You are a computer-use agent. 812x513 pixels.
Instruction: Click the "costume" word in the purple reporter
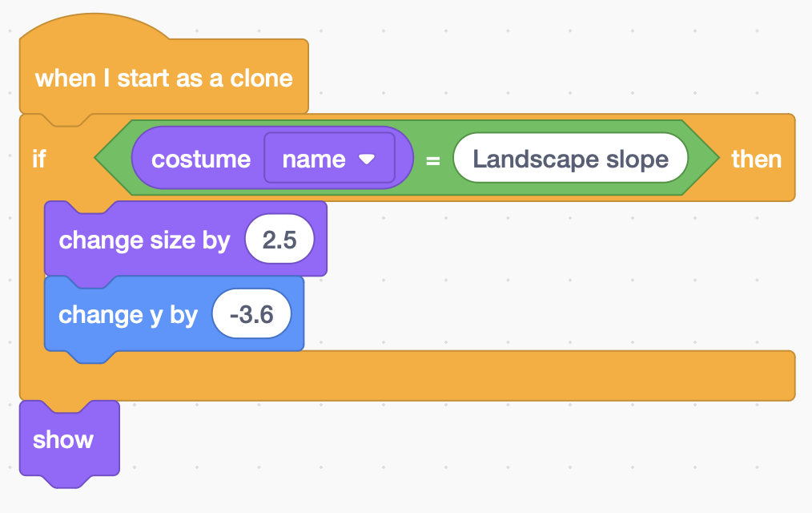click(x=200, y=159)
